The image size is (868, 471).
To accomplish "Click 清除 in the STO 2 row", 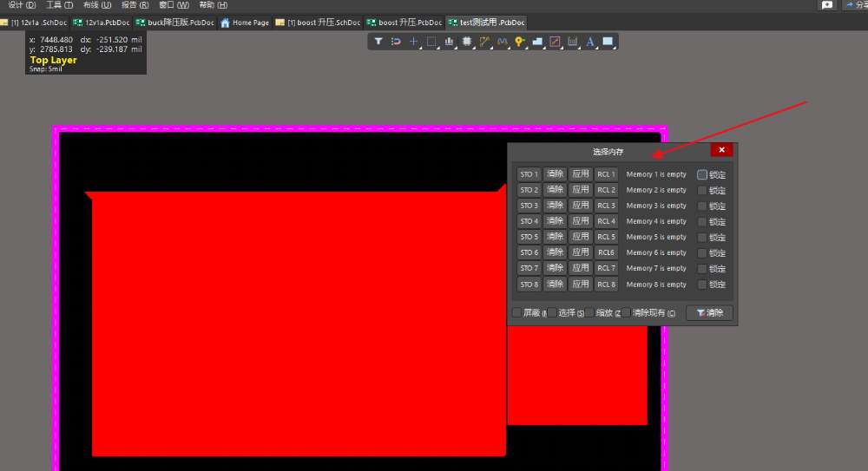I will (x=555, y=190).
